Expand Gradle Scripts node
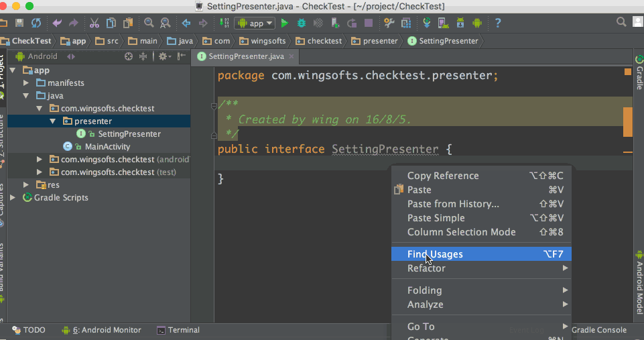The image size is (644, 340). [13, 198]
